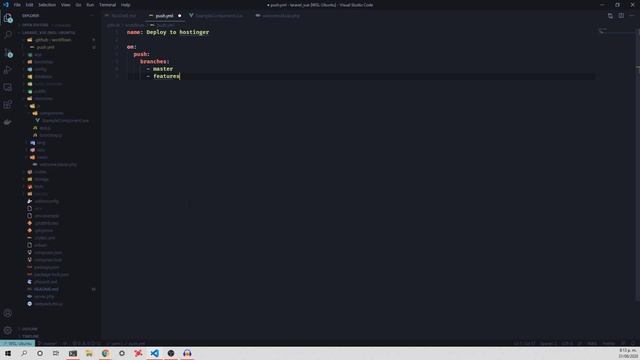This screenshot has height=360, width=640.
Task: Open the editor More Actions ellipsis
Action: coord(632,16)
